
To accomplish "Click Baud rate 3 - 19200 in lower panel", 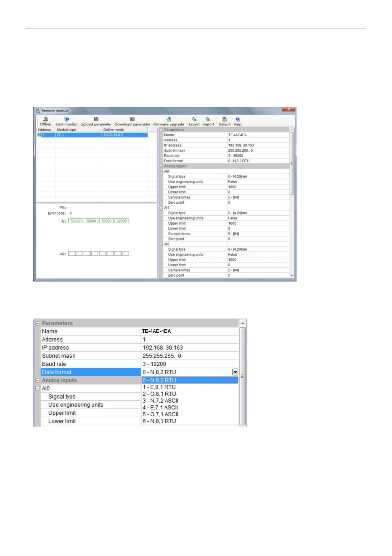I will 190,364.
